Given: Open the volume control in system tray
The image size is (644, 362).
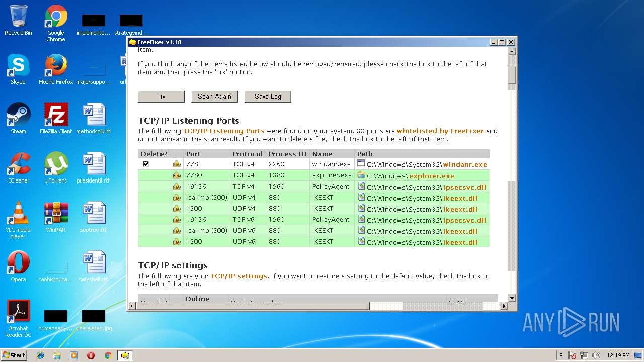Looking at the screenshot, I should tap(596, 355).
